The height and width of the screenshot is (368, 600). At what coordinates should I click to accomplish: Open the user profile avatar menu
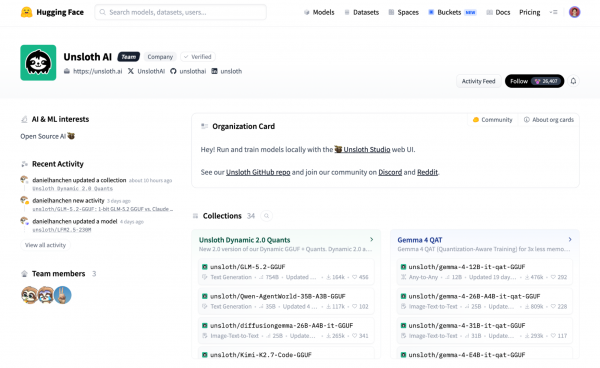pyautogui.click(x=574, y=12)
